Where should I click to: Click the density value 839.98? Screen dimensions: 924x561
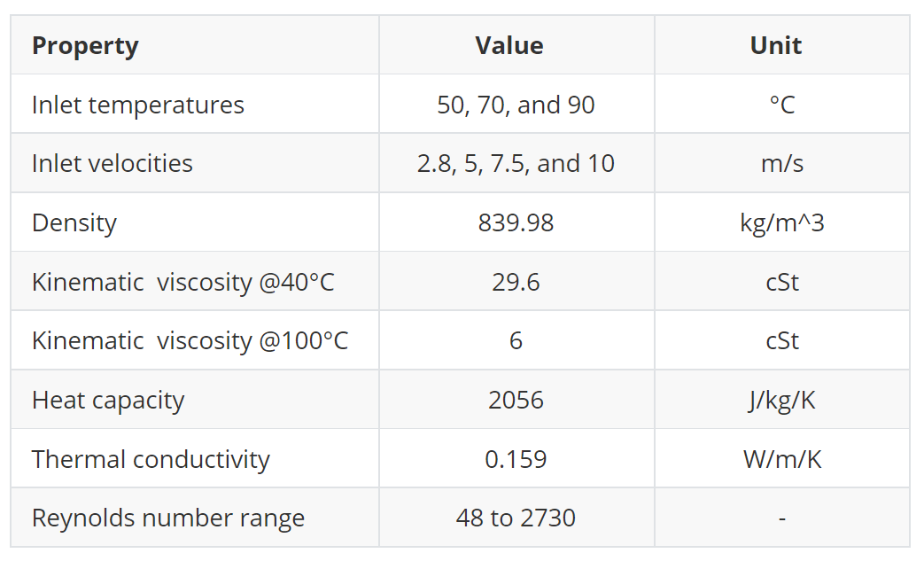pos(516,222)
